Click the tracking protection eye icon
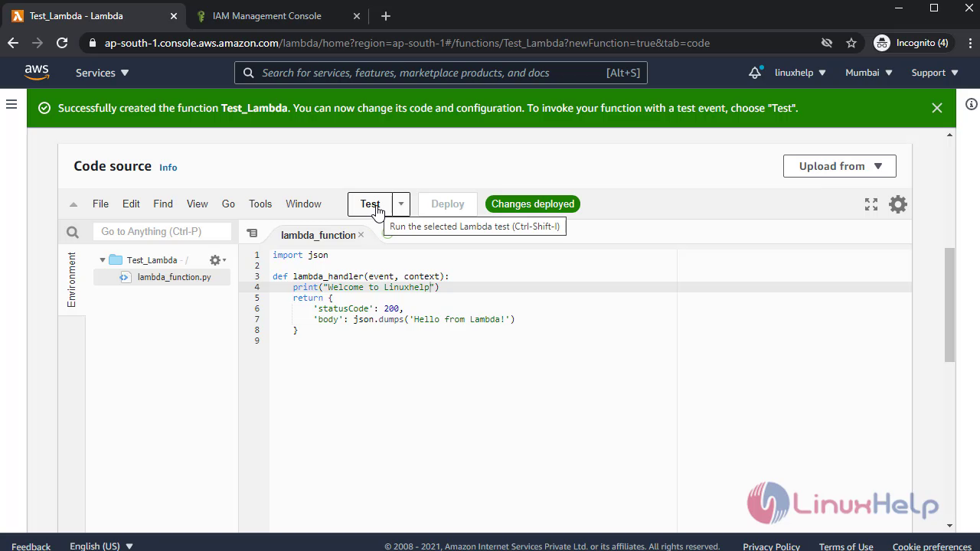 (x=827, y=43)
